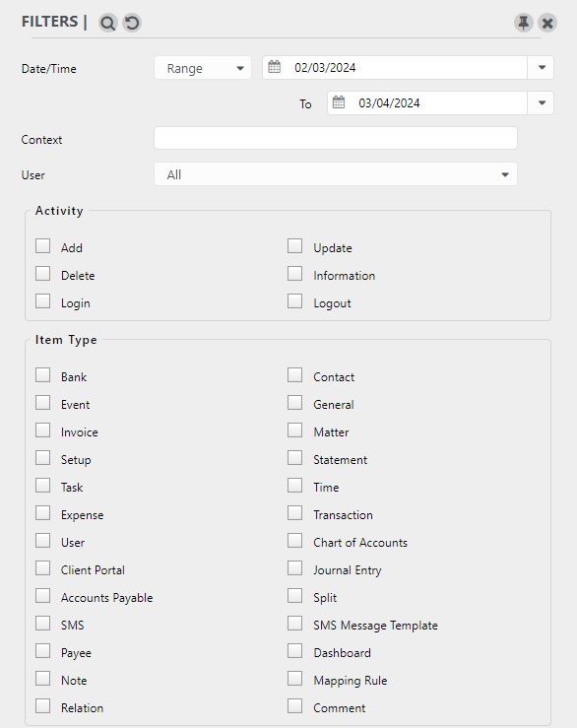Check the Delete activity checkbox
This screenshot has height=728, width=577.
(43, 274)
